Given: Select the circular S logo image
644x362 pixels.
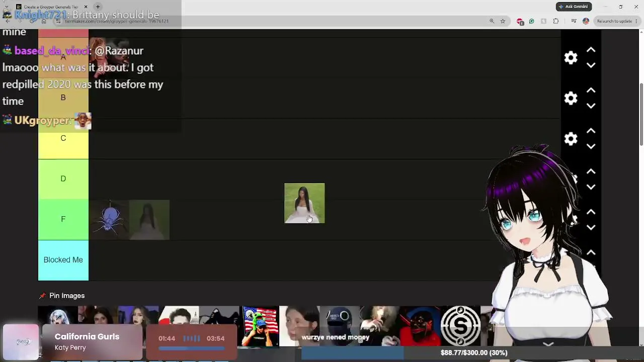Looking at the screenshot, I should [460, 326].
